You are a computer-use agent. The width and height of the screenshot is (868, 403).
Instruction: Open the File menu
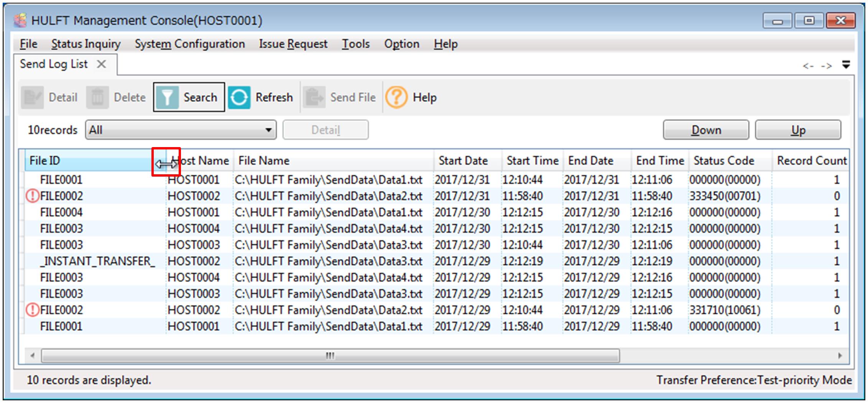[28, 44]
